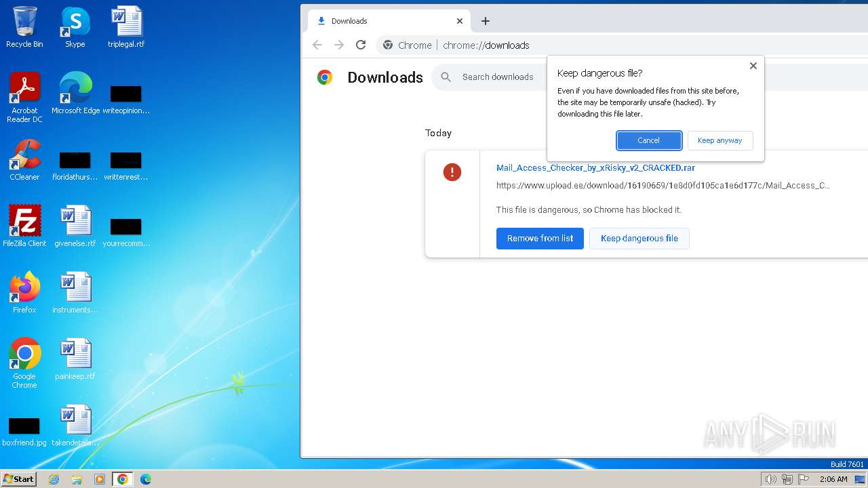The image size is (868, 488).
Task: Open Acrobat Reader DC shortcut
Action: (24, 98)
